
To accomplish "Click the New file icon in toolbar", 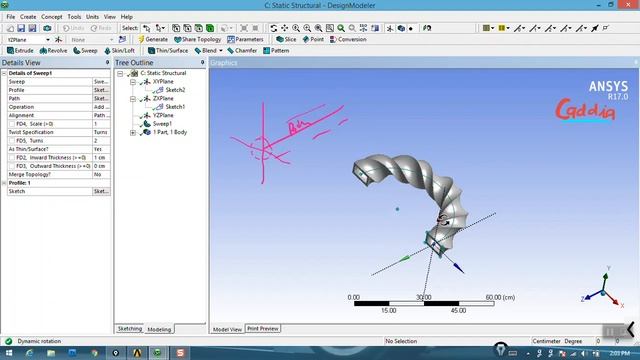I will [x=11, y=28].
